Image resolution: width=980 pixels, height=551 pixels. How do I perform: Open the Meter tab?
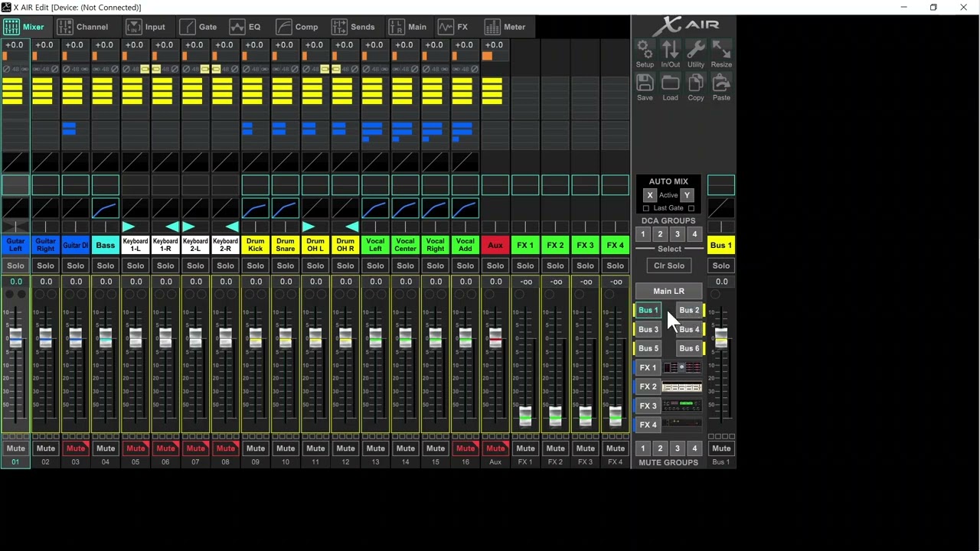point(505,27)
